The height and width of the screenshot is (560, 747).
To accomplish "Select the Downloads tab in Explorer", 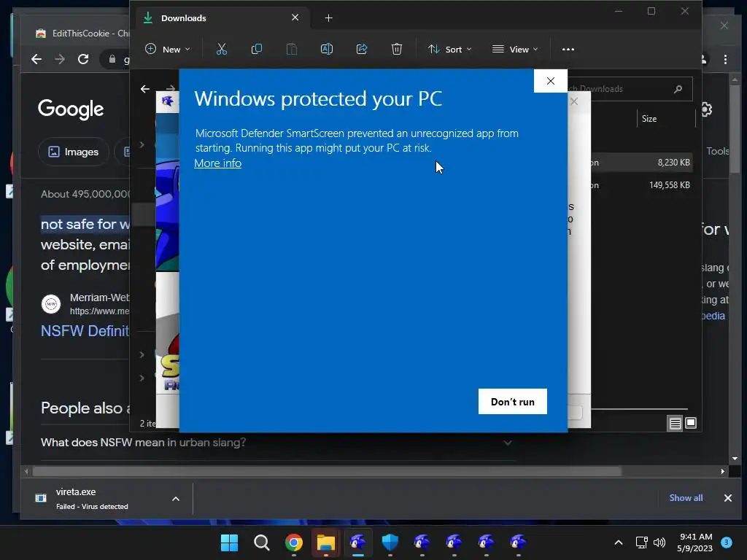I will 222,18.
